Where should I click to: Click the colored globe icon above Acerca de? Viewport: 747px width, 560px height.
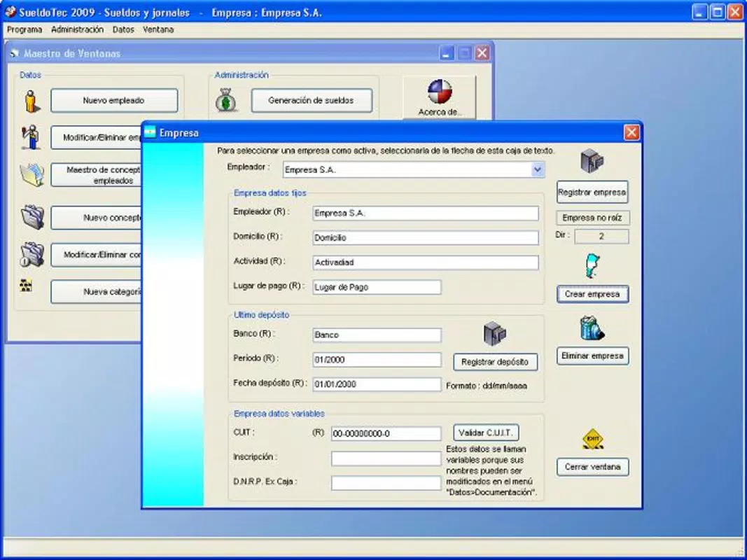(x=439, y=92)
